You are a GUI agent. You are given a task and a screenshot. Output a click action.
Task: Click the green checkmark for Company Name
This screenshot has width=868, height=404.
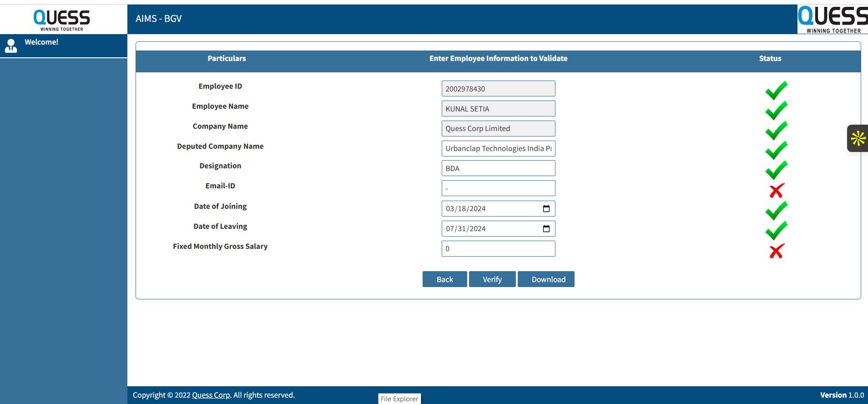pos(776,130)
